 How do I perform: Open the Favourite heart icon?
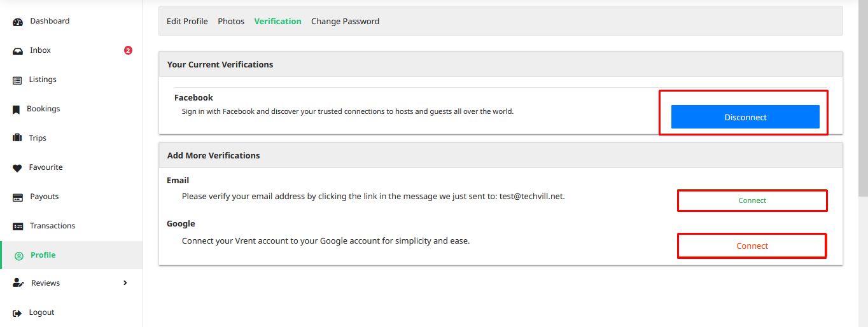tap(17, 168)
